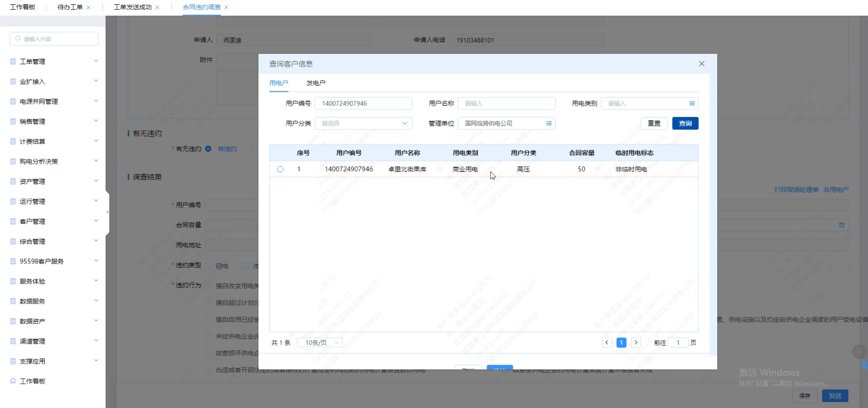Open the 用户分类 dropdown

(363, 123)
